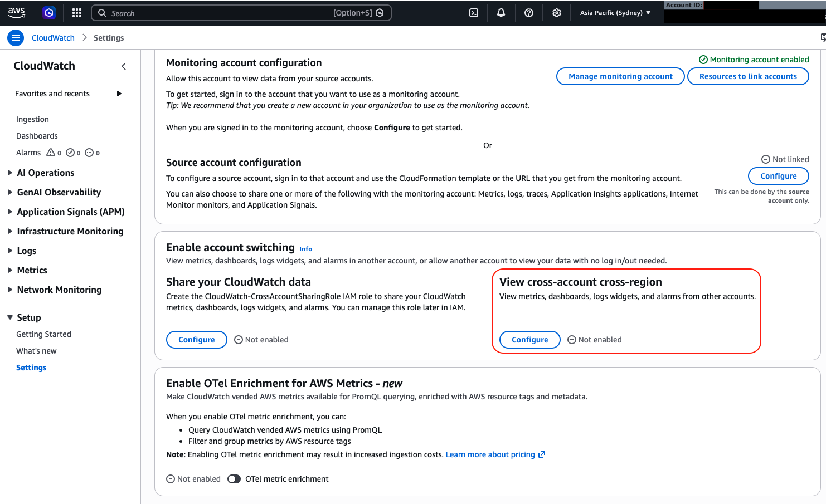Click Enable OTel Enrichment for AWS Metrics heading

(x=284, y=383)
